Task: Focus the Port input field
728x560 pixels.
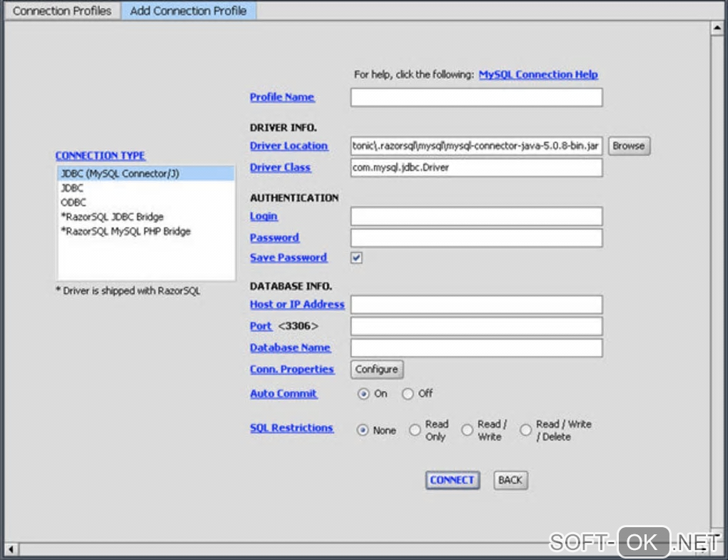Action: click(x=476, y=327)
